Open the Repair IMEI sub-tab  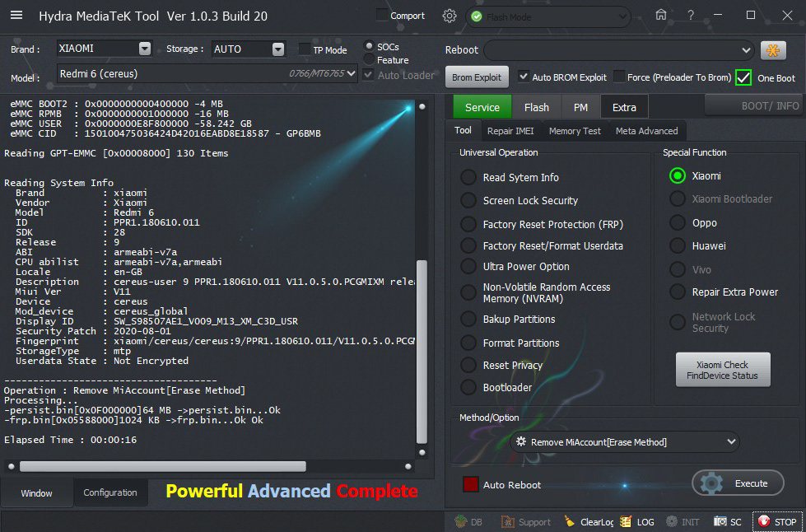(x=510, y=131)
